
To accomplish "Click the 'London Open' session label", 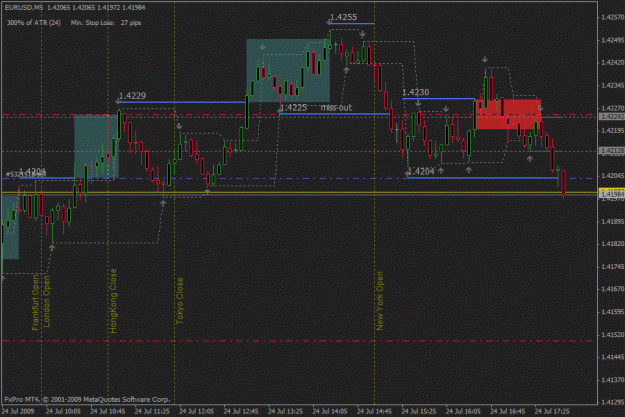I will (x=47, y=301).
